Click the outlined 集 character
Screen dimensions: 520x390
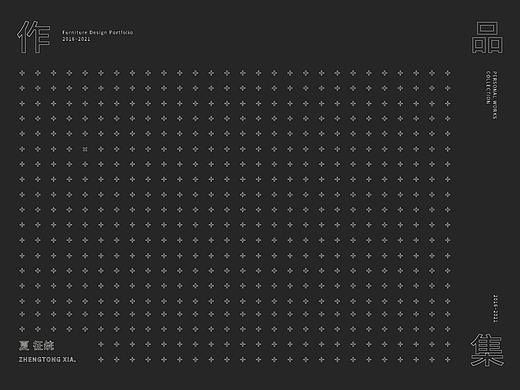point(487,350)
